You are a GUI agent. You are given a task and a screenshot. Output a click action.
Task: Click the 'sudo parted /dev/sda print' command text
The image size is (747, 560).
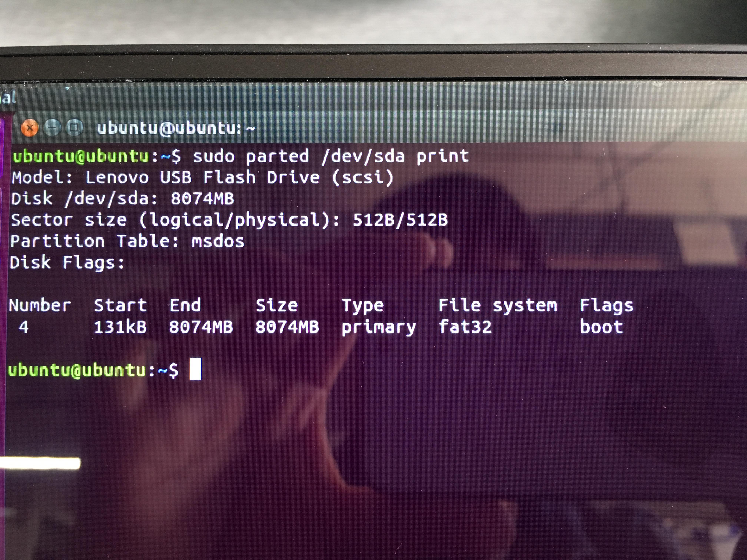(330, 157)
